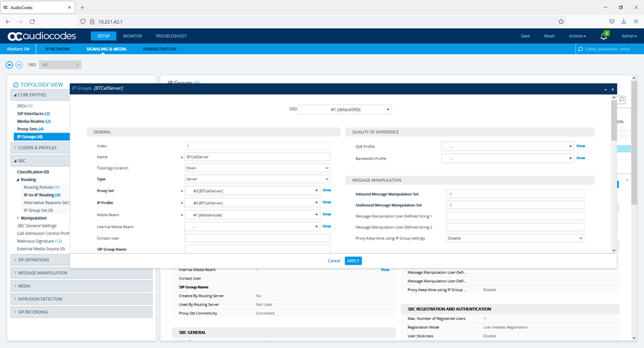Click the audiocodes logo
644x348 pixels.
coord(42,36)
